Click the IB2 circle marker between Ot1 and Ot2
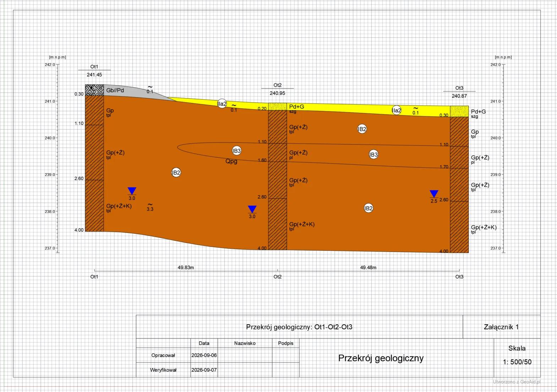The image size is (557, 392). click(x=176, y=173)
